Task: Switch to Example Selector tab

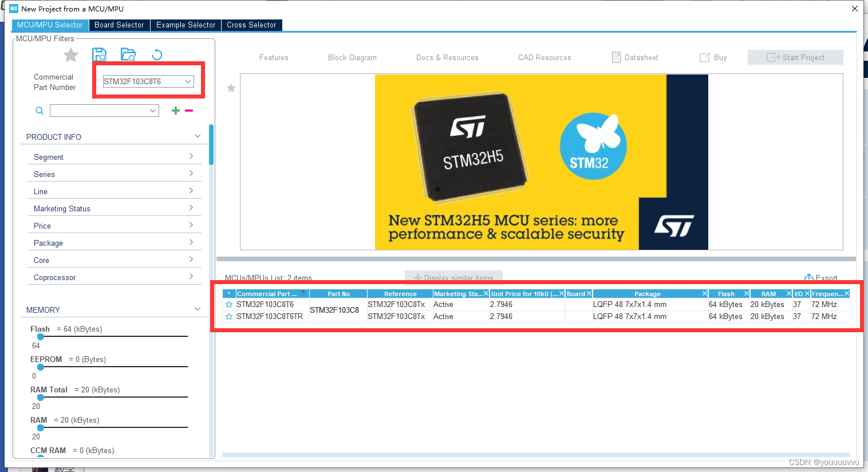Action: 186,25
